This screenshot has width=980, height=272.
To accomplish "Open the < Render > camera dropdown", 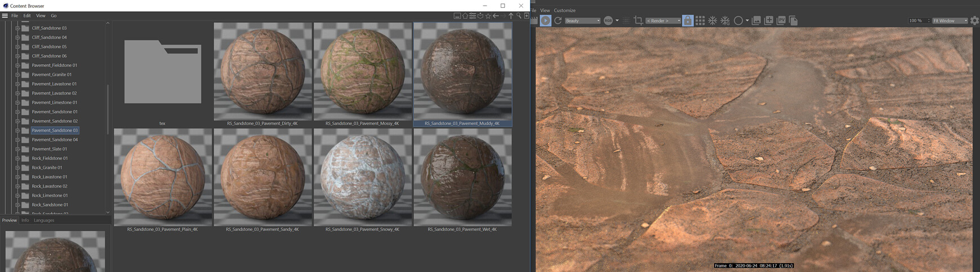I will pyautogui.click(x=663, y=21).
